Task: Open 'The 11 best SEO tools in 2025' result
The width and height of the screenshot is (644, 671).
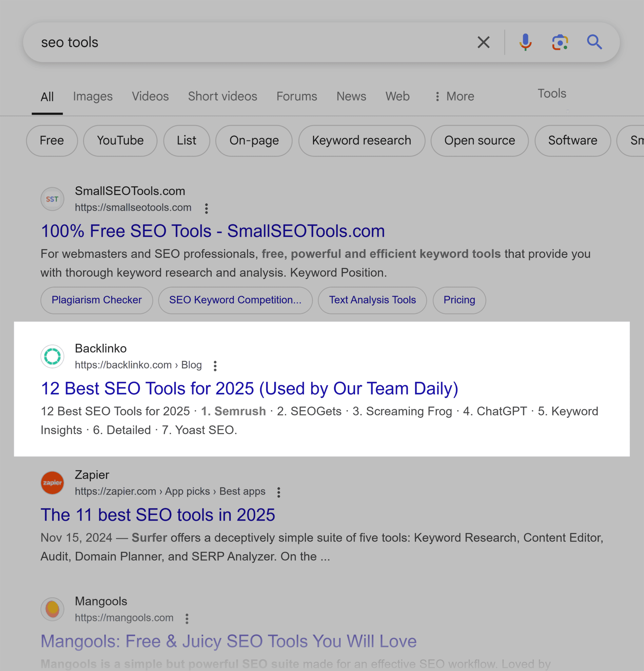Action: click(158, 515)
